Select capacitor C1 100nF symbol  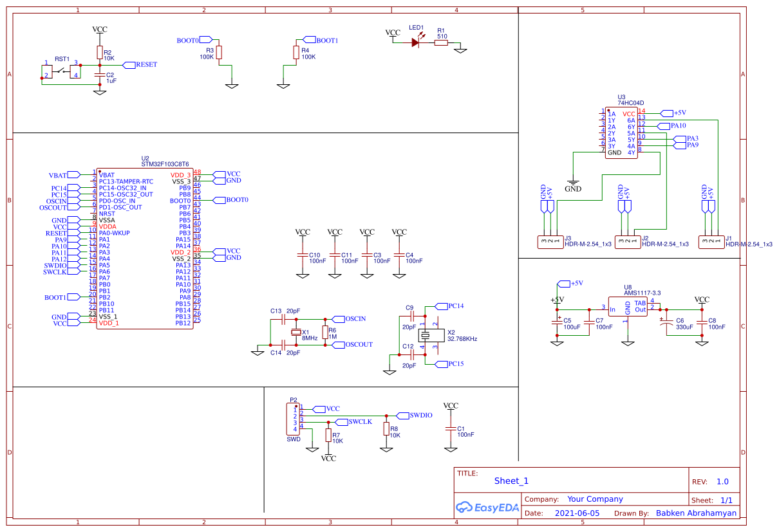pyautogui.click(x=451, y=430)
